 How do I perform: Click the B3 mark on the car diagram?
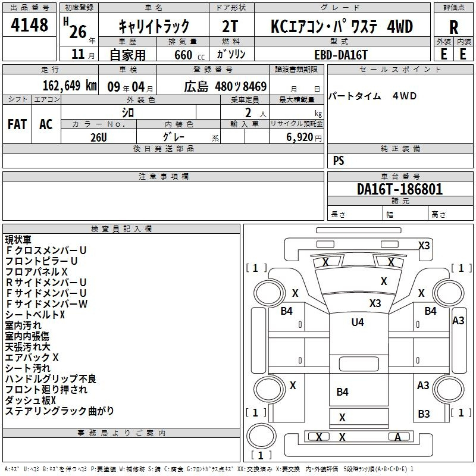(x=424, y=414)
